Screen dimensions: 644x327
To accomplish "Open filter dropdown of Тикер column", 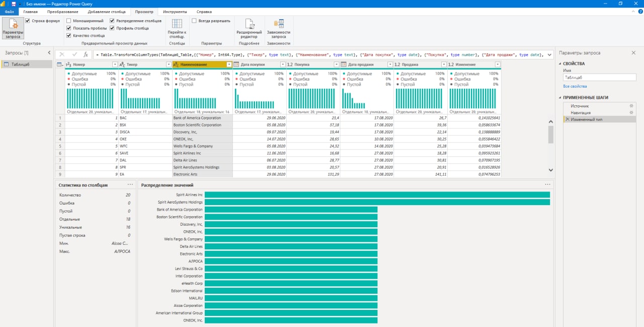I will pos(169,64).
